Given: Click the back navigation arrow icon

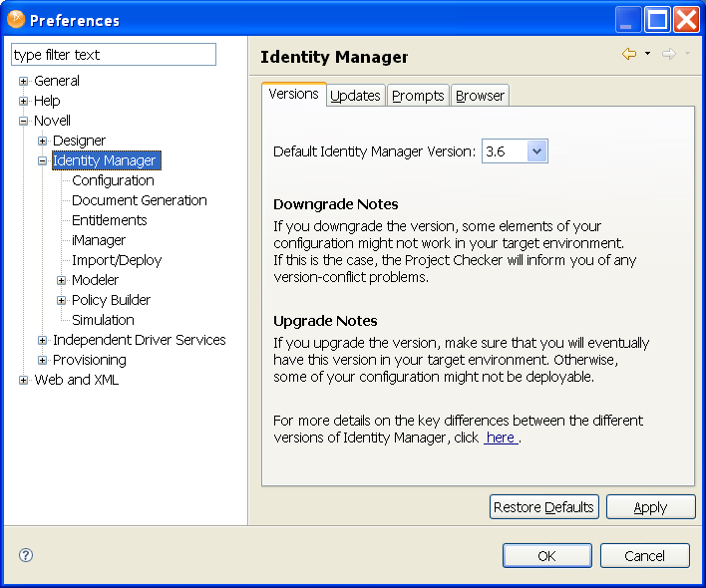Looking at the screenshot, I should pyautogui.click(x=628, y=54).
